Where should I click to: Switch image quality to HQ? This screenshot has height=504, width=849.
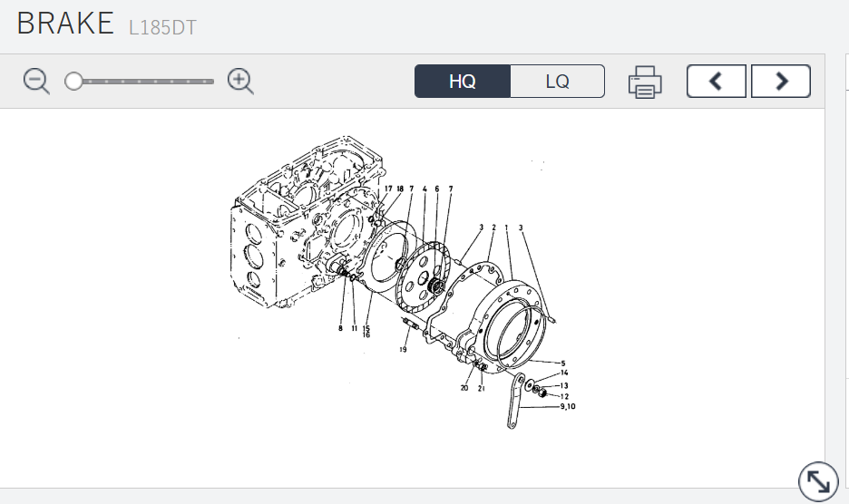click(463, 82)
